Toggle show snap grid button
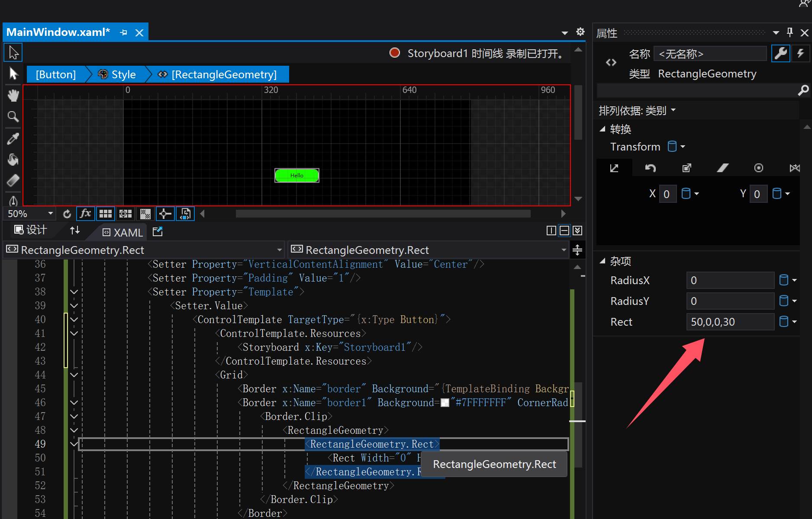 click(x=106, y=214)
